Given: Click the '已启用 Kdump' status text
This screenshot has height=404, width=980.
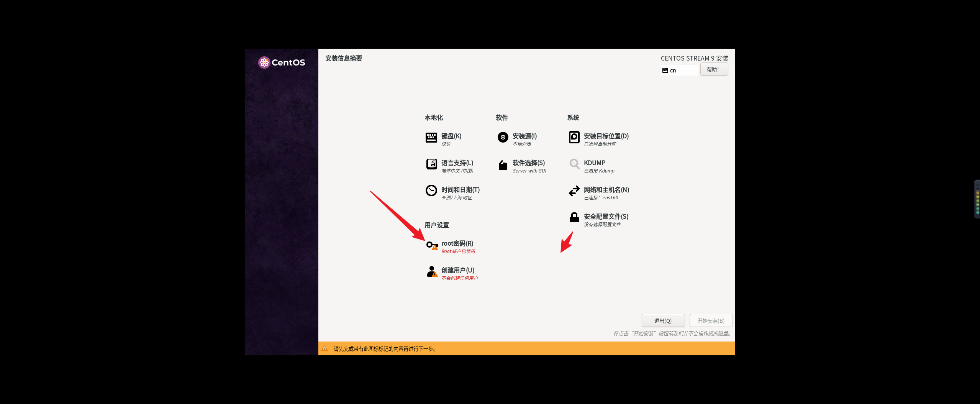Looking at the screenshot, I should point(599,171).
